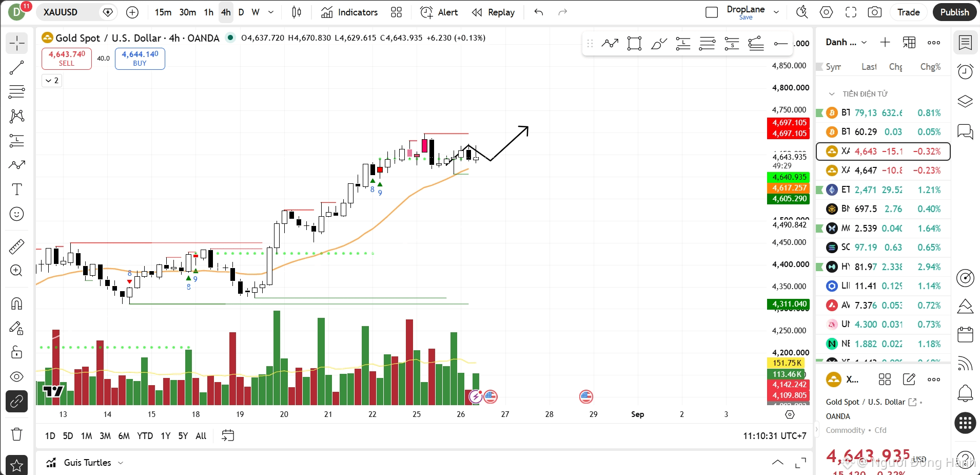
Task: Set chart range to YTD
Action: coord(145,436)
